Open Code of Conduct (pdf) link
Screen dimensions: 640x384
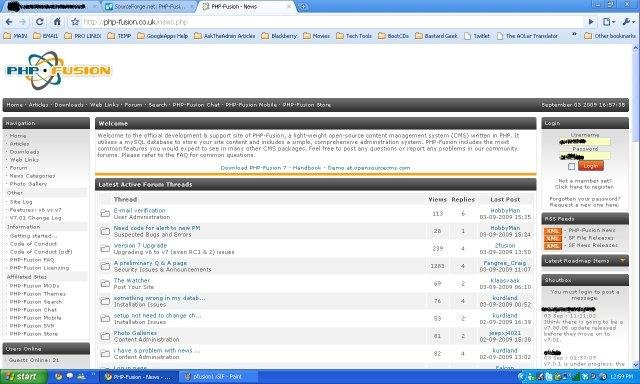(x=41, y=252)
